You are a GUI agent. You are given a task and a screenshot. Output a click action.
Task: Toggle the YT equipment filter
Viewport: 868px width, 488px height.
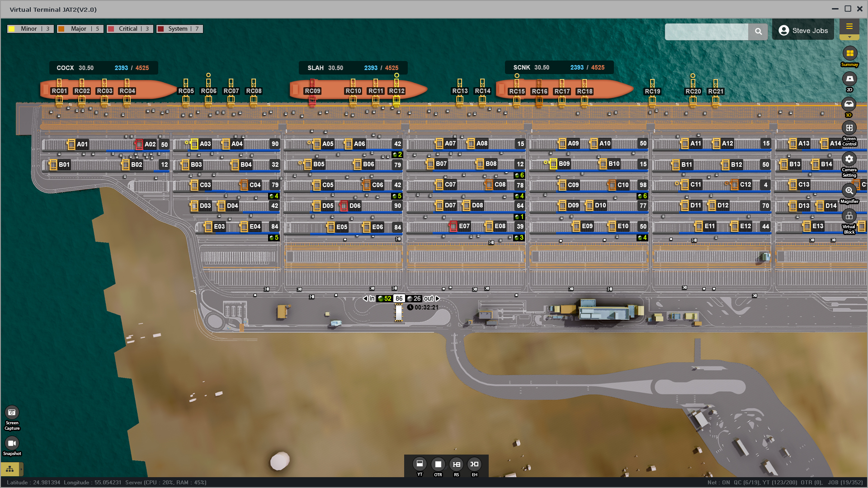click(420, 464)
